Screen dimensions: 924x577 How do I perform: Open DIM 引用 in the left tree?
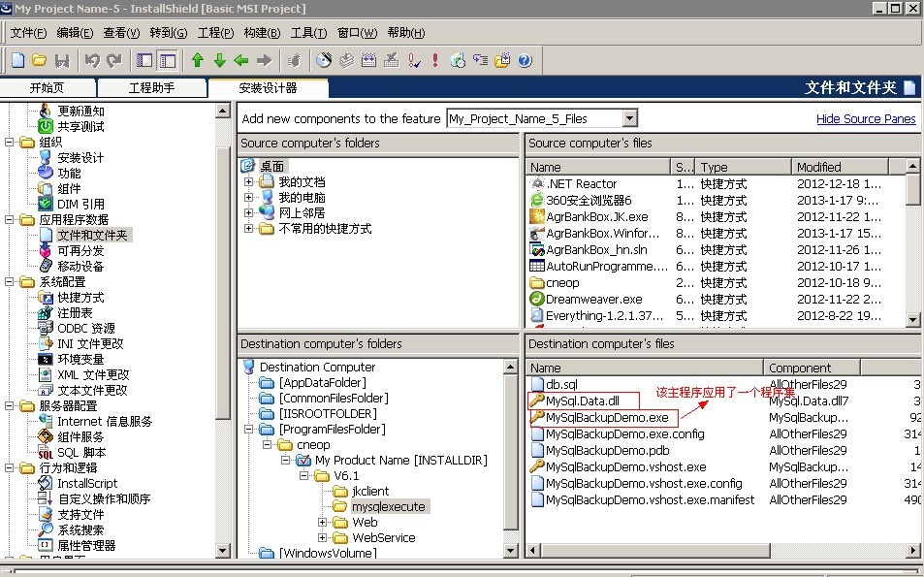(80, 204)
